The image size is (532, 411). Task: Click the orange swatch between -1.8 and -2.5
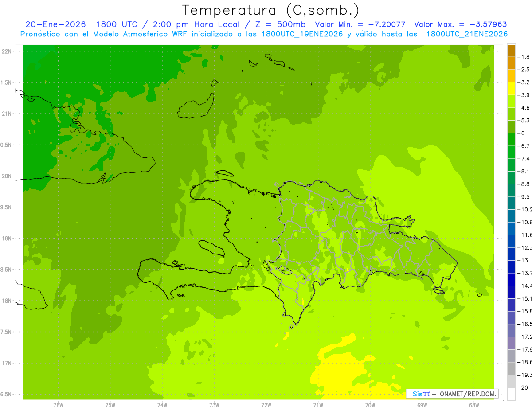[x=511, y=63]
